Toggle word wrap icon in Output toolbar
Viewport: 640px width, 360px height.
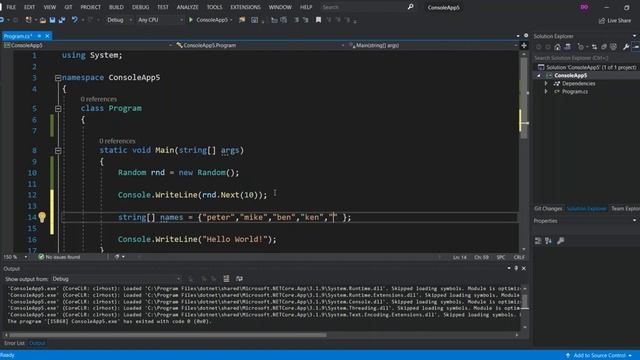coord(239,279)
